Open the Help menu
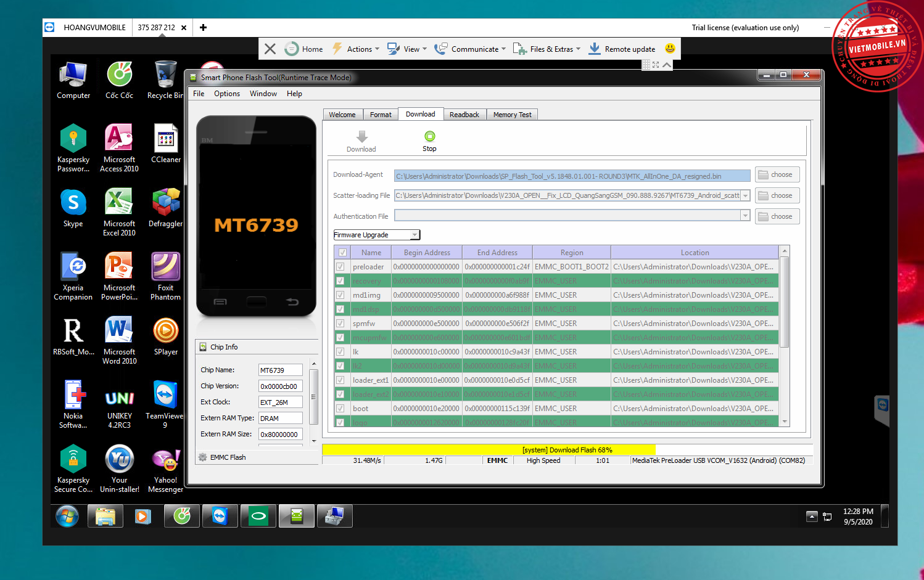924x580 pixels. click(x=295, y=94)
